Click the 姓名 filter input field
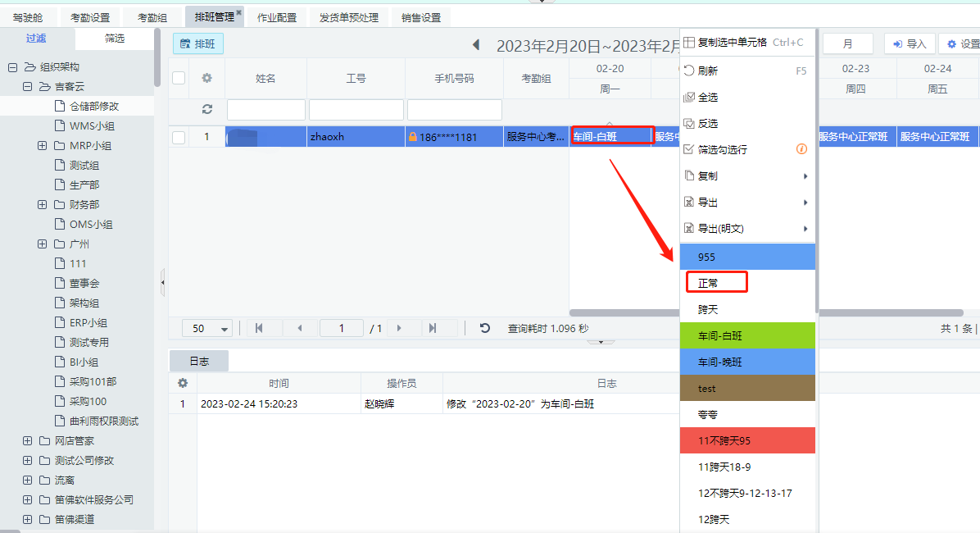Image resolution: width=980 pixels, height=533 pixels. (265, 110)
